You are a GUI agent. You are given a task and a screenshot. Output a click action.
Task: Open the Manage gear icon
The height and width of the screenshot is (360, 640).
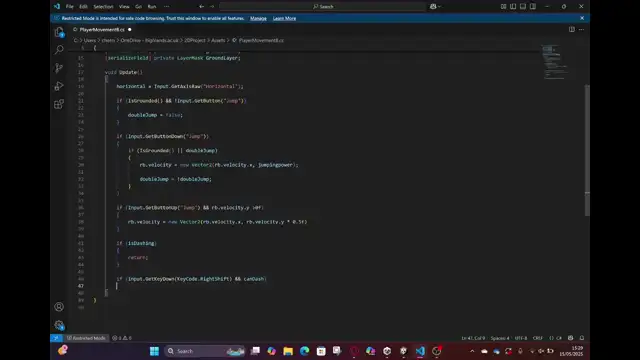coord(59,325)
